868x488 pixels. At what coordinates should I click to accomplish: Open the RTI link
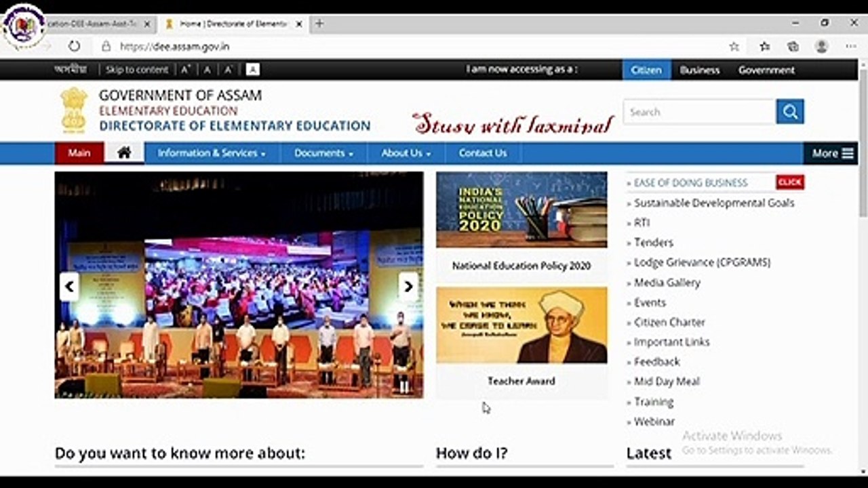[x=642, y=222]
